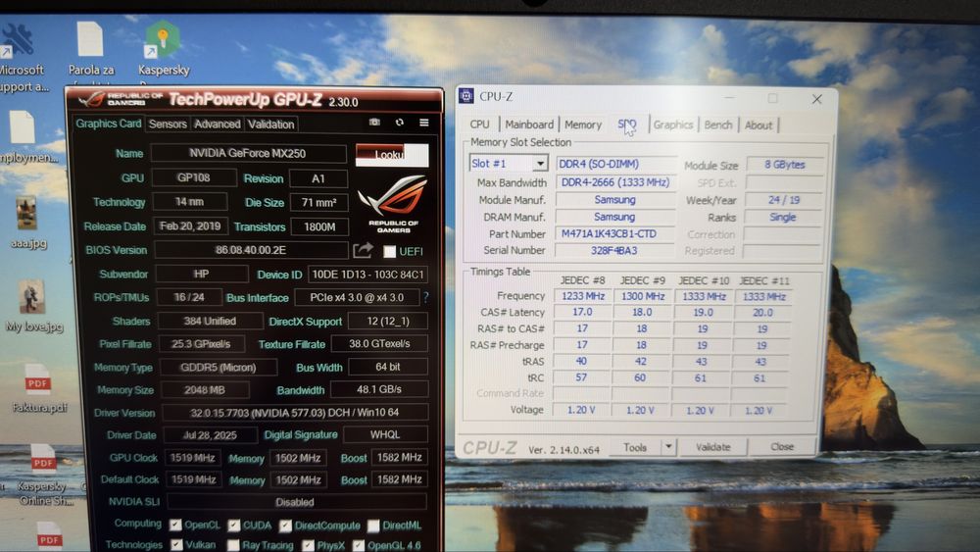Switch to the Mainboard tab in CPU-Z

(529, 125)
